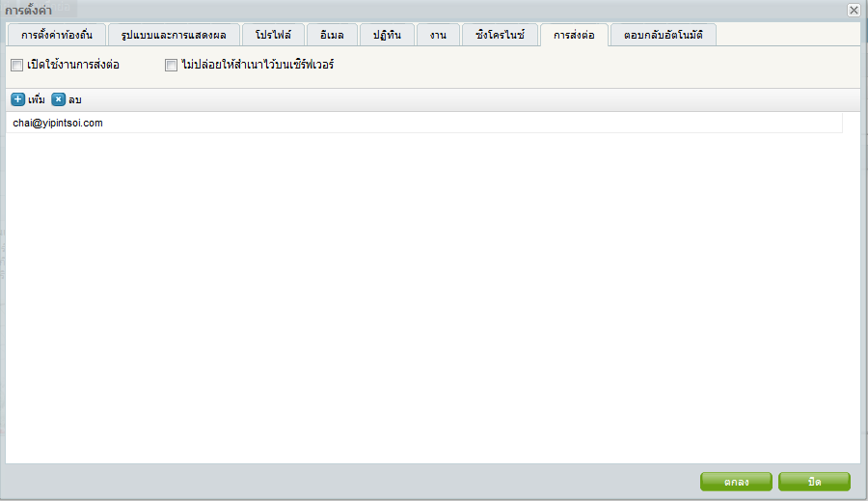868x501 pixels.
Task: Open the การตั้งค่าท้องถิ่น tab
Action: click(x=57, y=35)
